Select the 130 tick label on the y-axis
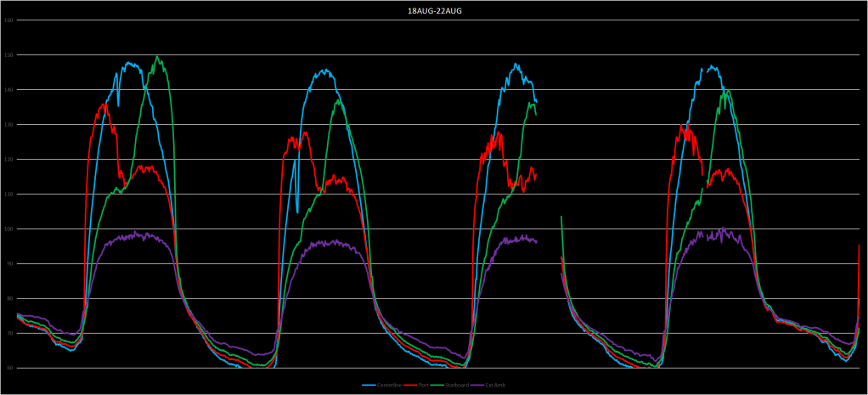The height and width of the screenshot is (395, 868). coord(8,125)
